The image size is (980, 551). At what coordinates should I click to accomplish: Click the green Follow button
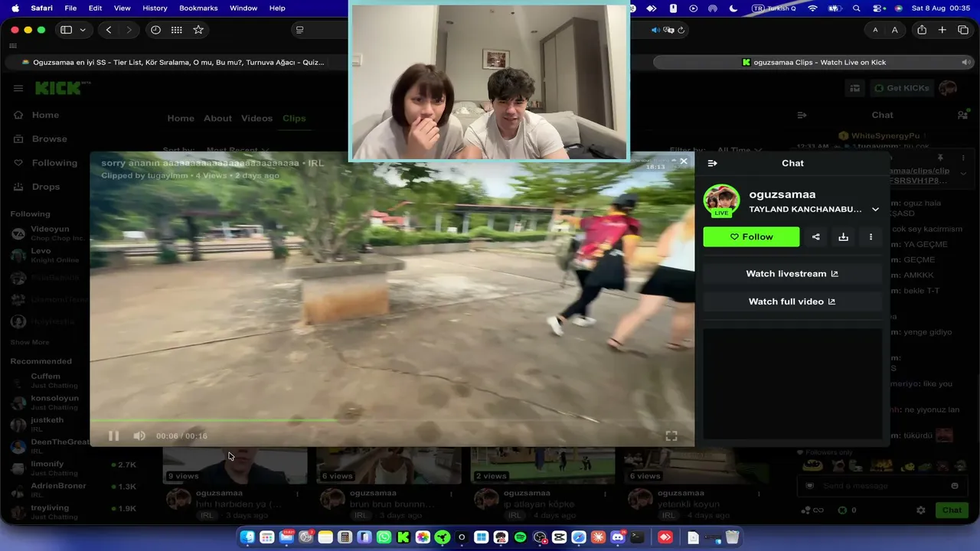pos(751,236)
